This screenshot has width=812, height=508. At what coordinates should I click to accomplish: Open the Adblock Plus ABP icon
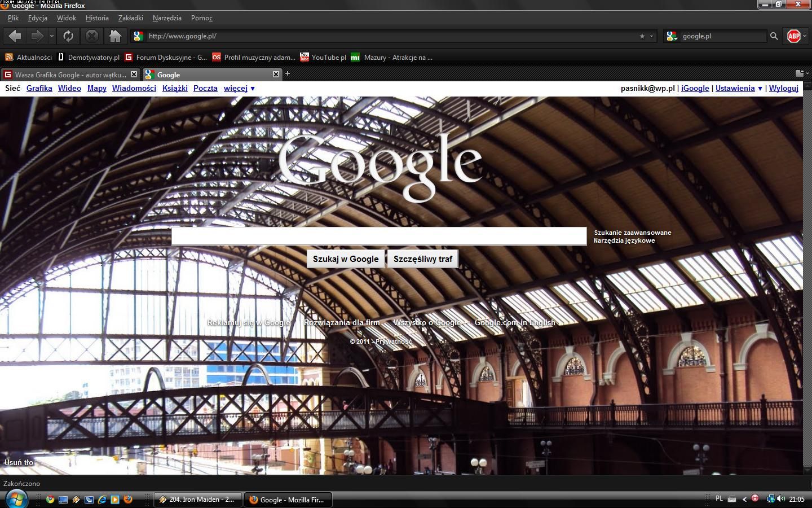click(793, 36)
